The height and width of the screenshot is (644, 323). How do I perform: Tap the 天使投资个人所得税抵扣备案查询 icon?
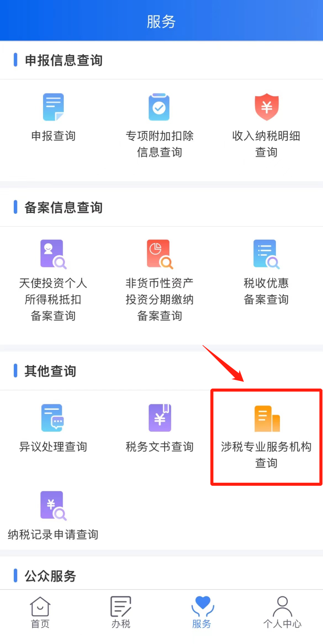tap(53, 254)
